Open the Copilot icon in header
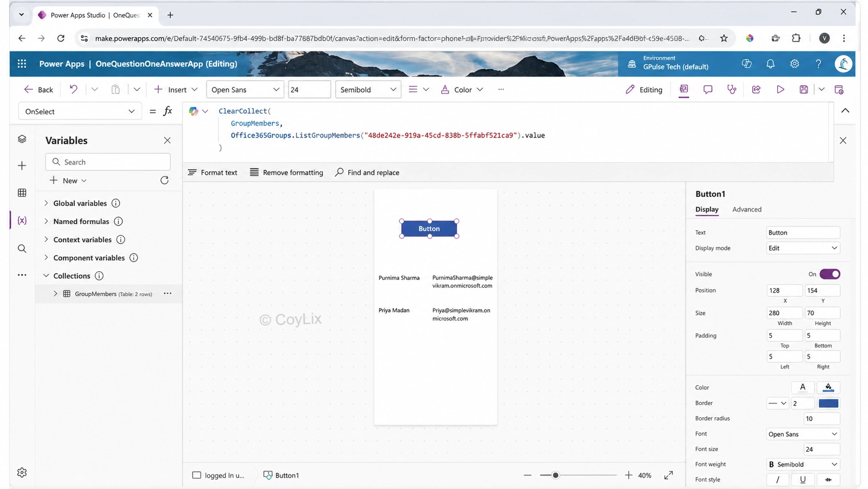868x489 pixels. pos(747,64)
